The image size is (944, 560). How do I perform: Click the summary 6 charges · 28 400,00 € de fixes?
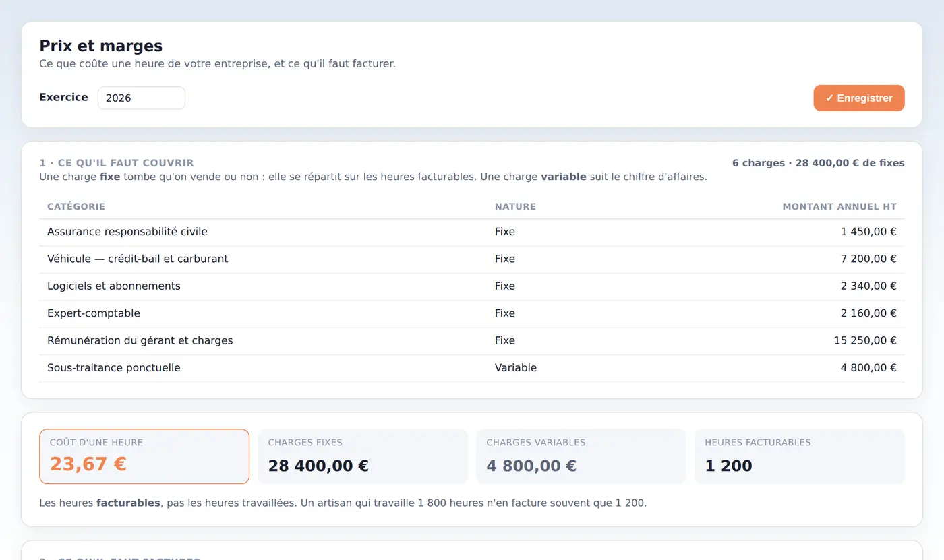click(819, 163)
